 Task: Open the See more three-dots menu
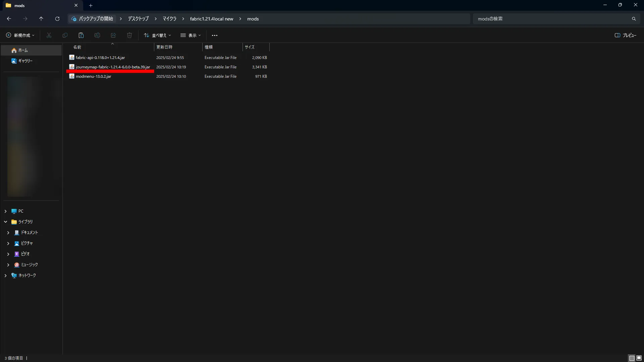tap(215, 35)
